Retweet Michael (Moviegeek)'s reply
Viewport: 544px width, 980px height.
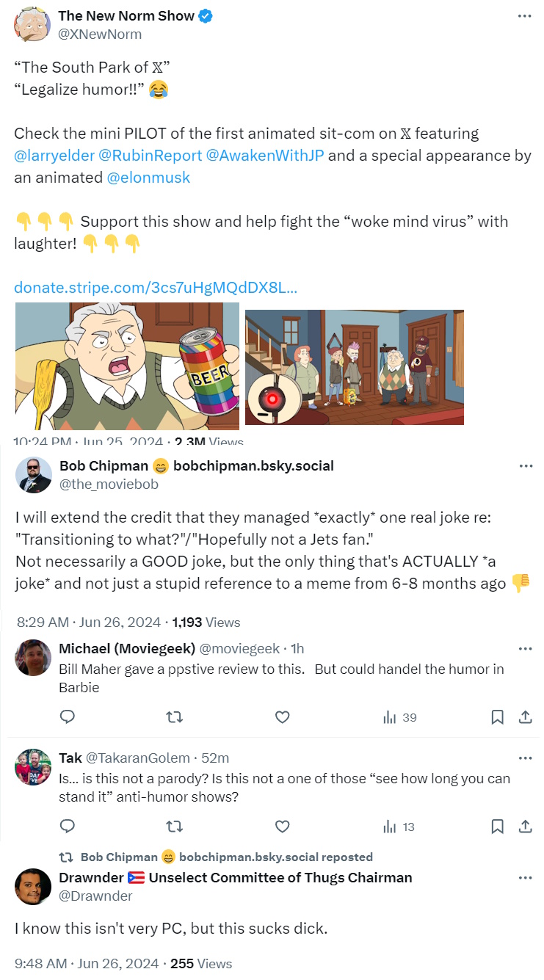(x=175, y=717)
